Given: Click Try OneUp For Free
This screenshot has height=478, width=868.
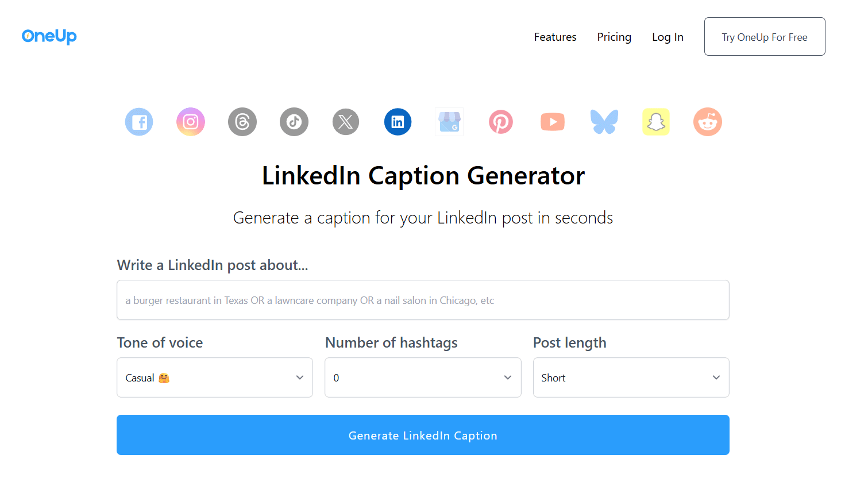Looking at the screenshot, I should [x=764, y=36].
